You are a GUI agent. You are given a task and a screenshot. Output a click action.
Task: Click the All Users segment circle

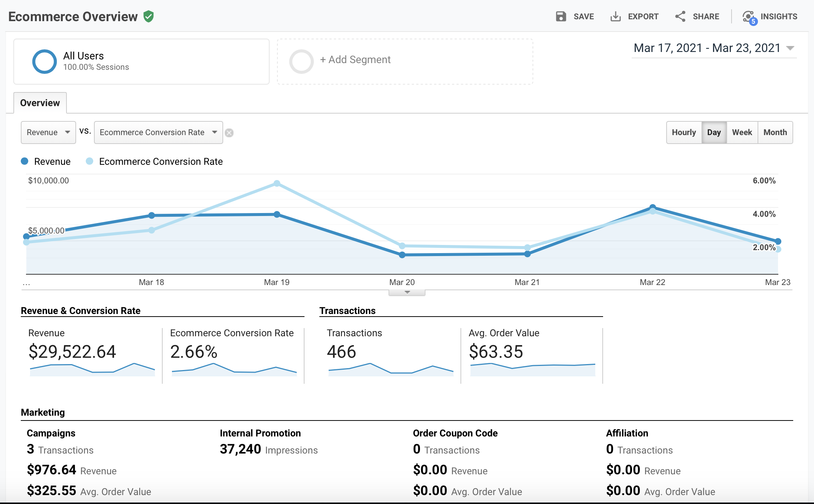pyautogui.click(x=44, y=61)
